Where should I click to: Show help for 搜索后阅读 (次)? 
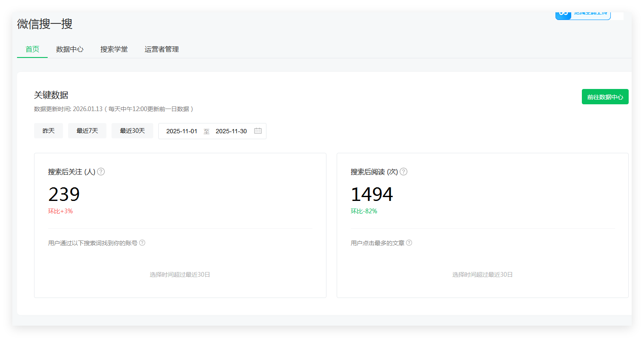404,172
